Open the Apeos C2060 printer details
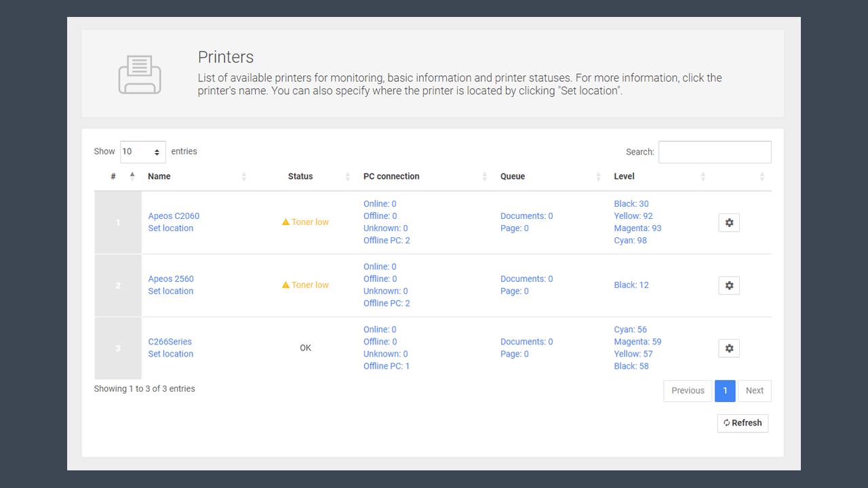Image resolution: width=868 pixels, height=488 pixels. pos(174,216)
